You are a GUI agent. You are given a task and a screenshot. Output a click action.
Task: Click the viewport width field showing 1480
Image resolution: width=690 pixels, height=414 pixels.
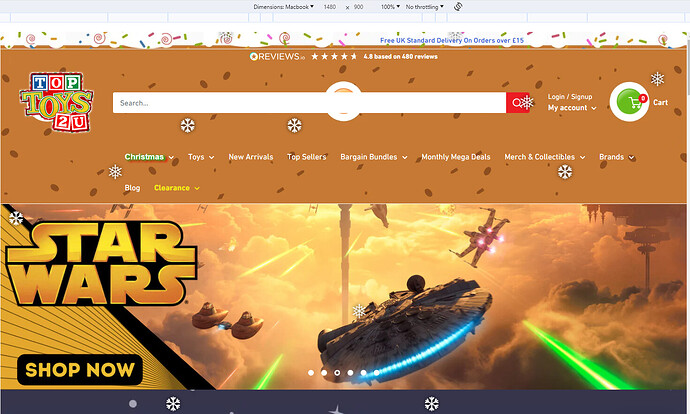tap(330, 7)
